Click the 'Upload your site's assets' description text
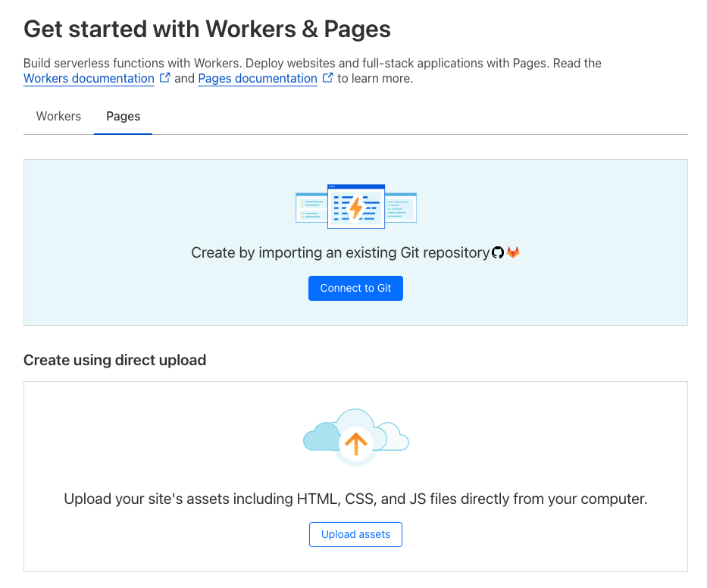This screenshot has width=707, height=588. coord(355,499)
